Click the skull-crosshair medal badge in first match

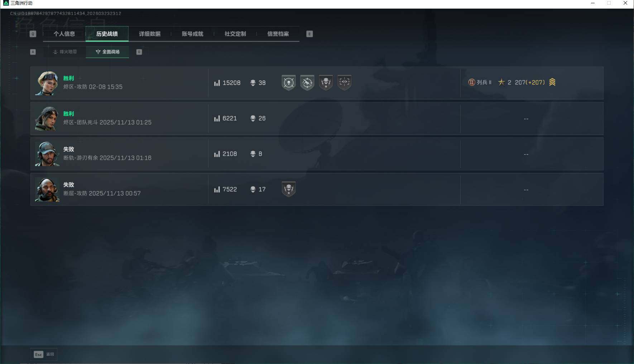tap(289, 83)
